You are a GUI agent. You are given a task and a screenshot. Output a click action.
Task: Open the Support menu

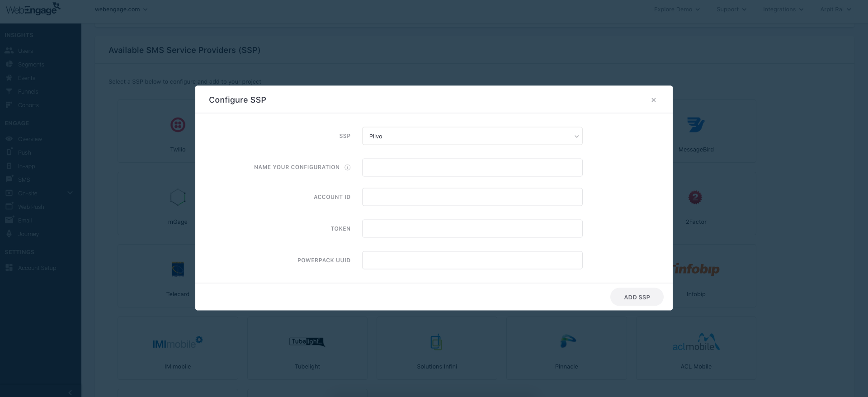pyautogui.click(x=731, y=9)
